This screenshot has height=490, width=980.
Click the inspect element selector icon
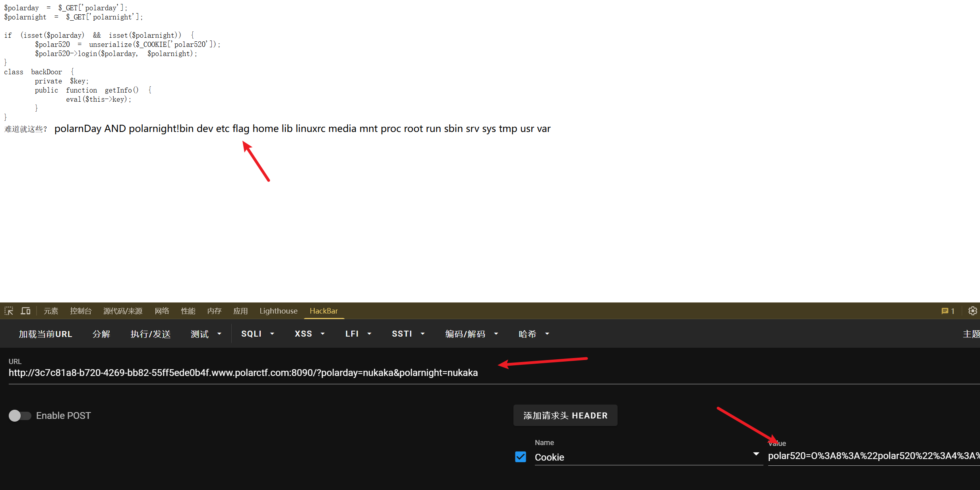pos(9,311)
